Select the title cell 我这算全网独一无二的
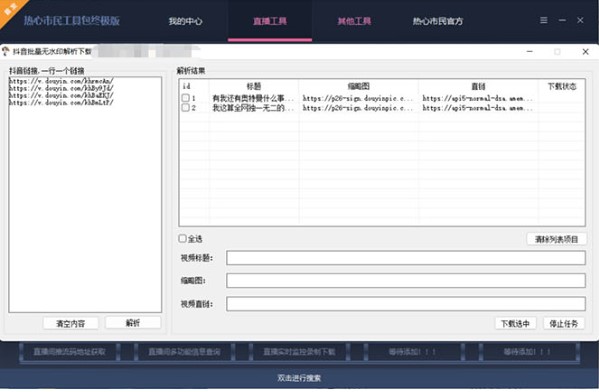Viewport: 599px width, 392px height. [x=253, y=108]
